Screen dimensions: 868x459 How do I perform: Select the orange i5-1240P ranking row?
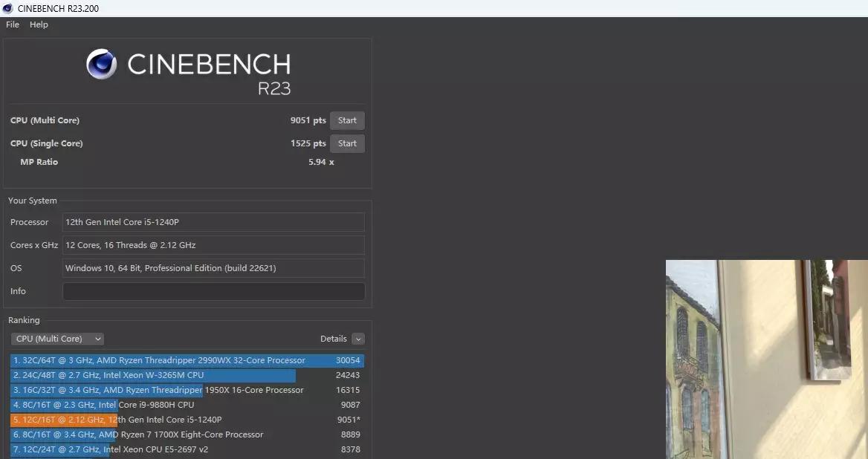pyautogui.click(x=187, y=420)
